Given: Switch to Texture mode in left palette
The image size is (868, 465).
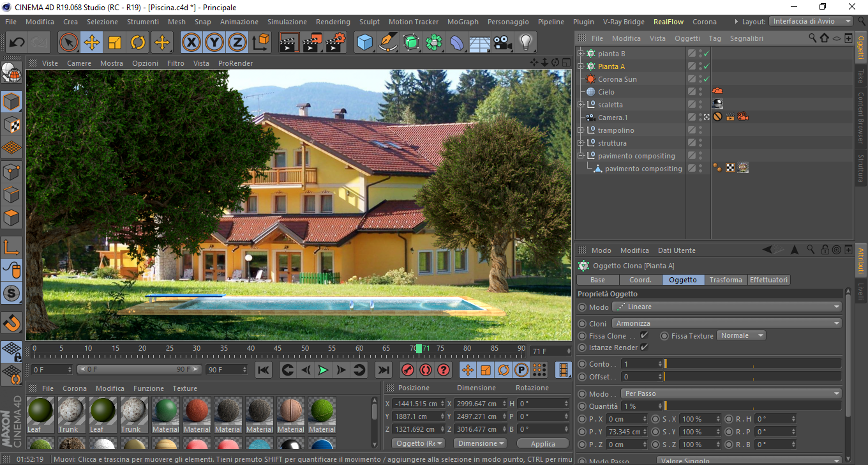Looking at the screenshot, I should pyautogui.click(x=11, y=125).
